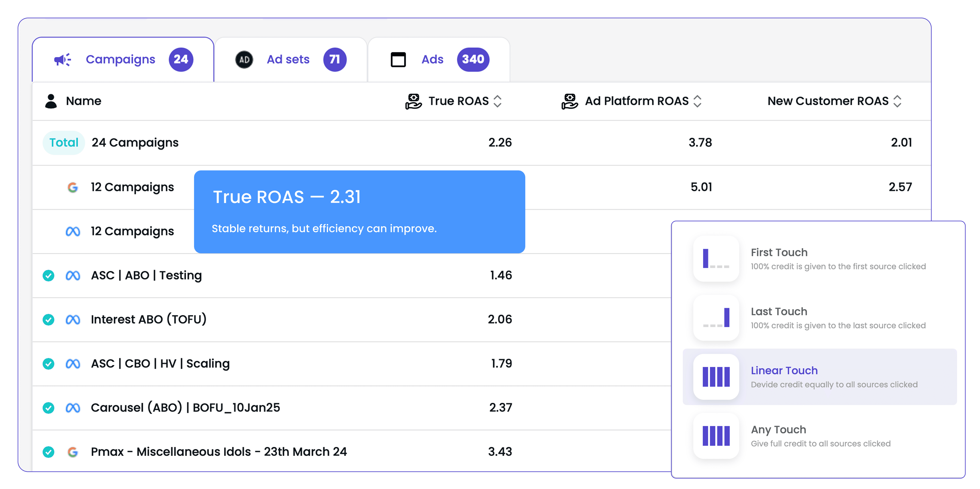Click Google icon for Pmax campaign row

[x=73, y=452]
